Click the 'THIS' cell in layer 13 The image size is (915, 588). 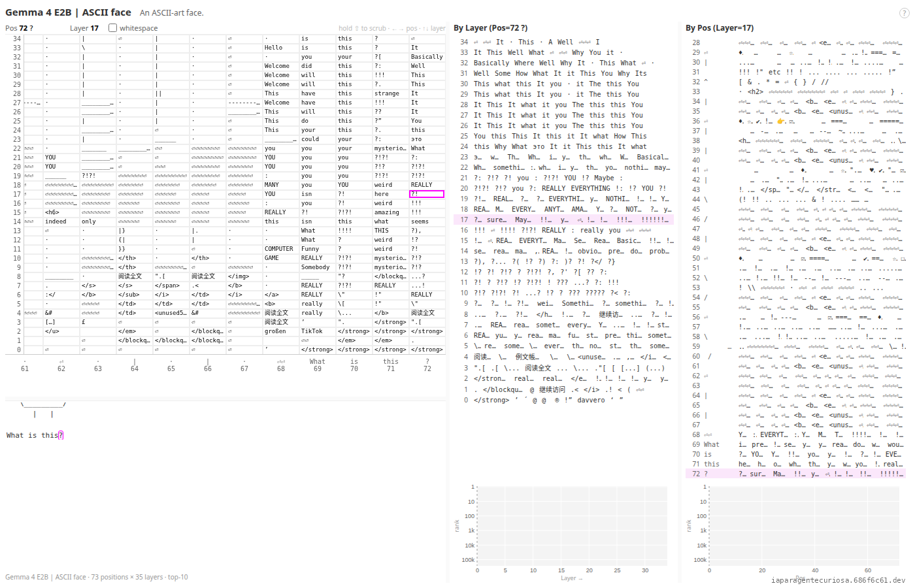point(390,231)
